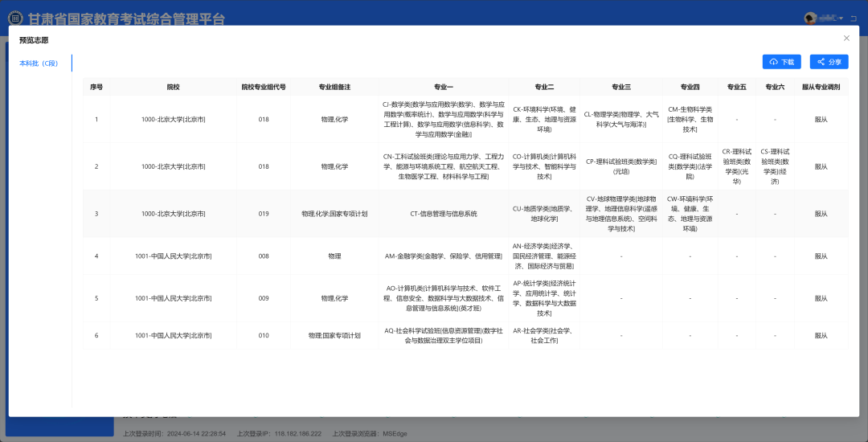Click row 4 remark 物理 cell
This screenshot has width=868, height=442.
coord(334,256)
